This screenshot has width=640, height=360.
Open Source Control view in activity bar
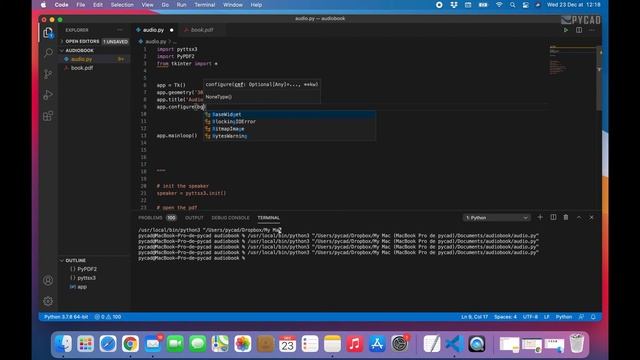pyautogui.click(x=48, y=74)
